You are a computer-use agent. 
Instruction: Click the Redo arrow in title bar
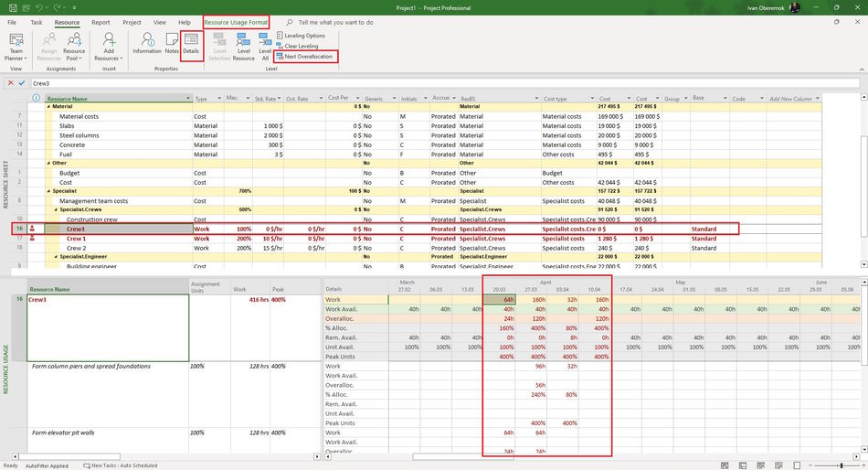click(x=57, y=7)
